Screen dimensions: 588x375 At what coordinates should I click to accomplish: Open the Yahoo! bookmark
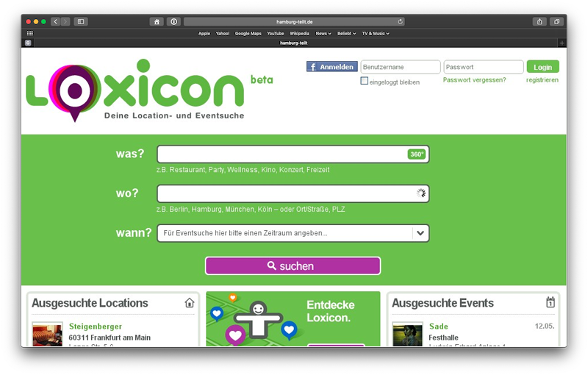click(x=223, y=33)
